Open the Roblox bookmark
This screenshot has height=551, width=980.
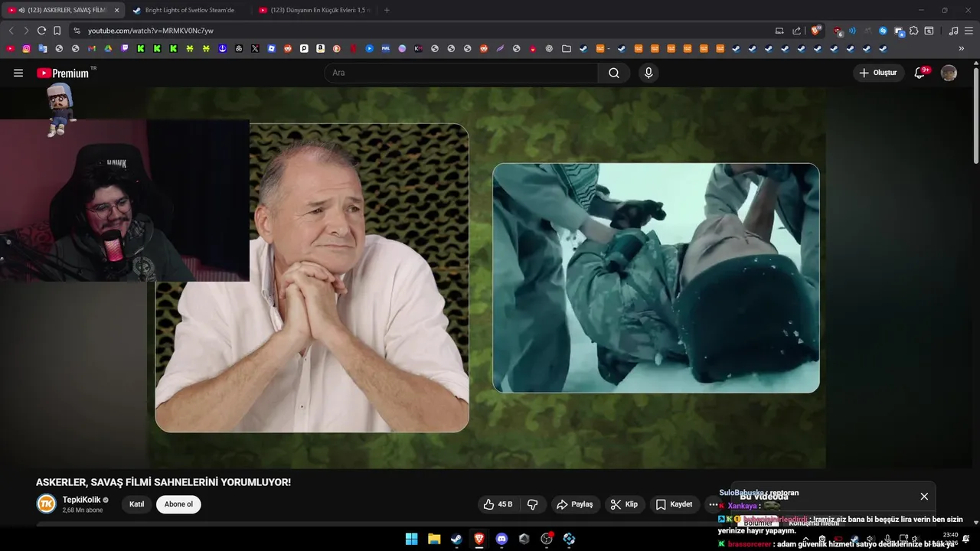[x=271, y=48]
